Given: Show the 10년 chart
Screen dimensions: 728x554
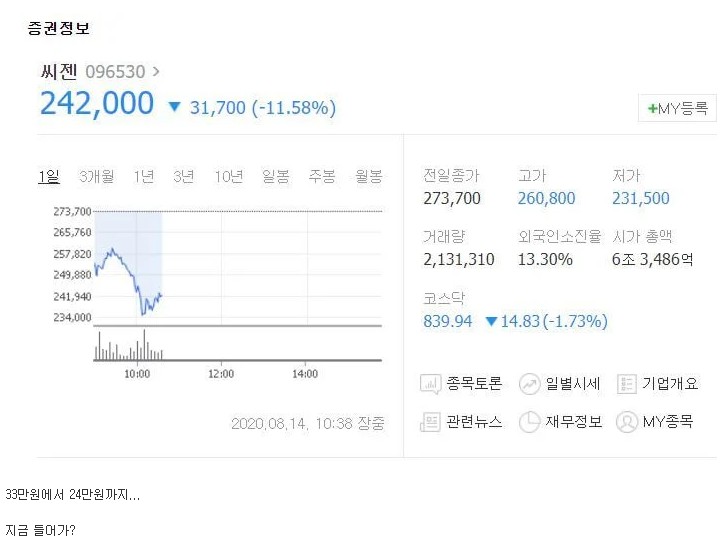Looking at the screenshot, I should (228, 176).
